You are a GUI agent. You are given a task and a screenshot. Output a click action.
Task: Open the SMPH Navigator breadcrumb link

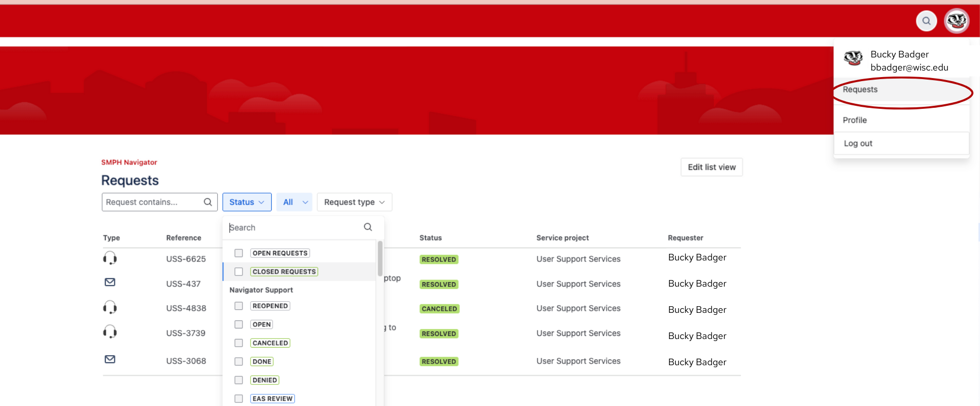coord(129,162)
